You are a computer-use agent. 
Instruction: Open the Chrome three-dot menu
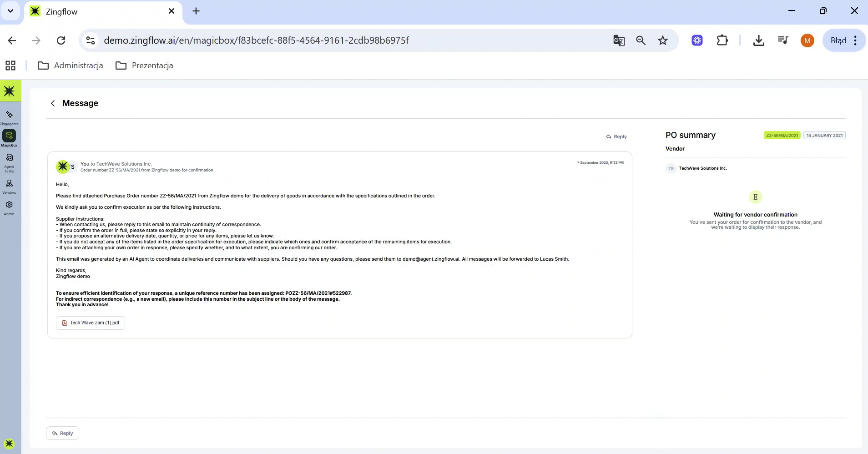pyautogui.click(x=855, y=40)
